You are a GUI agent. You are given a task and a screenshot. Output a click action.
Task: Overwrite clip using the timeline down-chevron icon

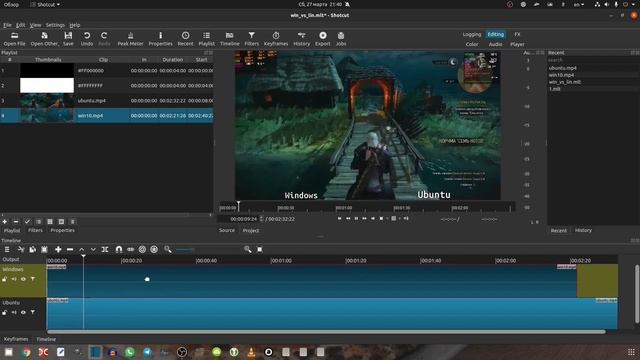93,249
